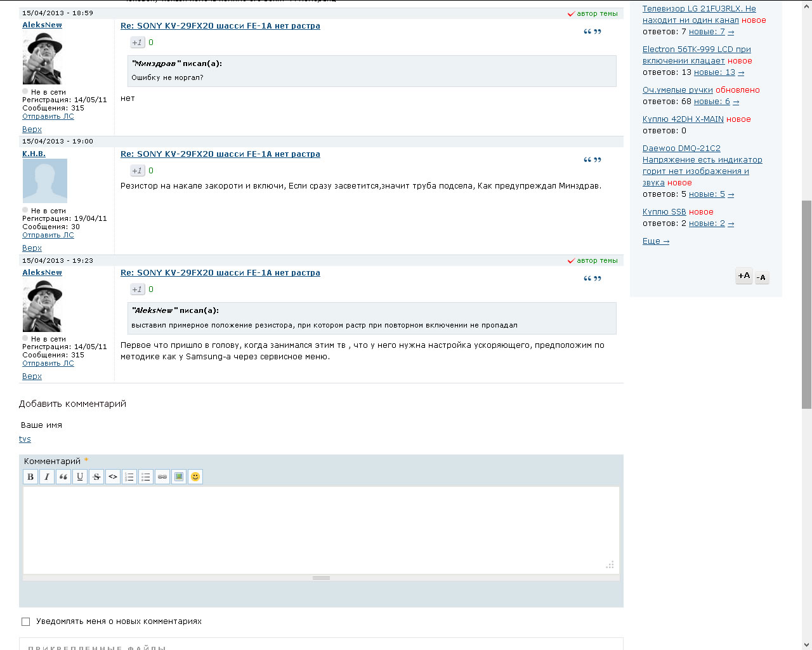Decrease font size with -A button
This screenshot has height=650, width=812.
761,277
